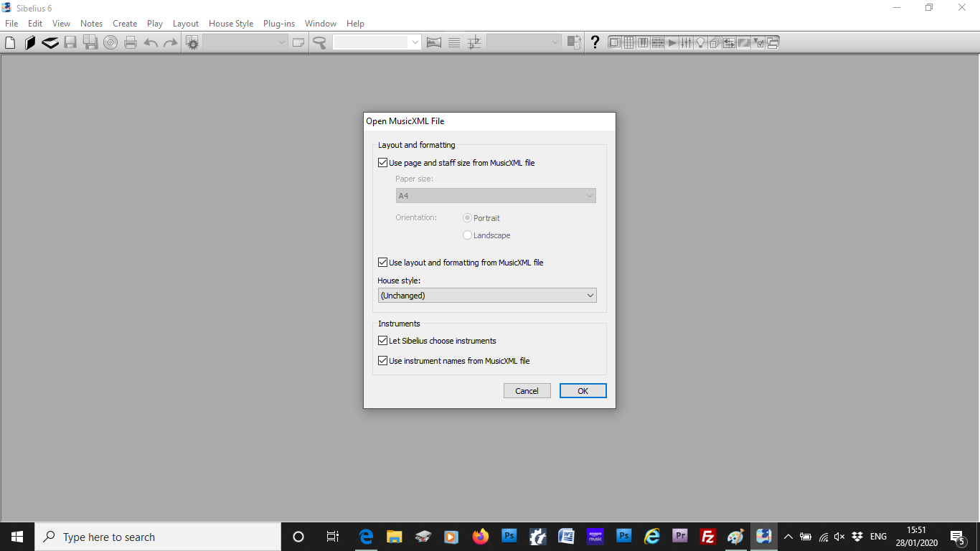
Task: Toggle the Navigator window icon
Action: (615, 42)
